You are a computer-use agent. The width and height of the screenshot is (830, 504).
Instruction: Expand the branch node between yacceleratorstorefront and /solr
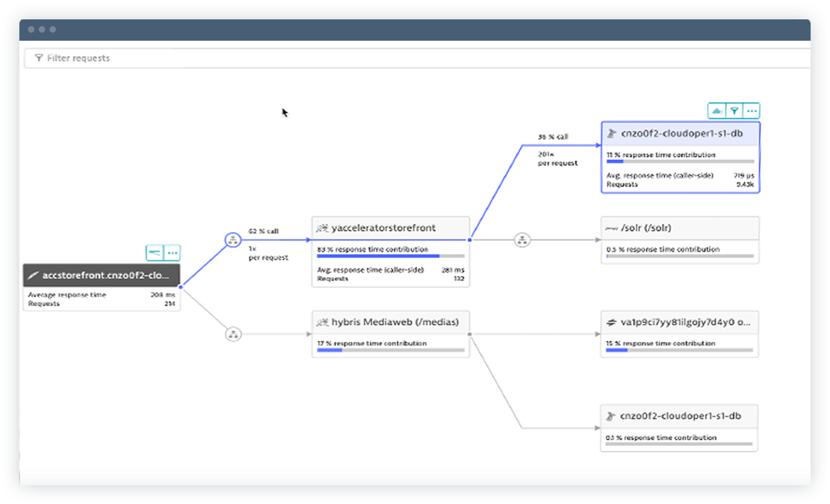[522, 239]
